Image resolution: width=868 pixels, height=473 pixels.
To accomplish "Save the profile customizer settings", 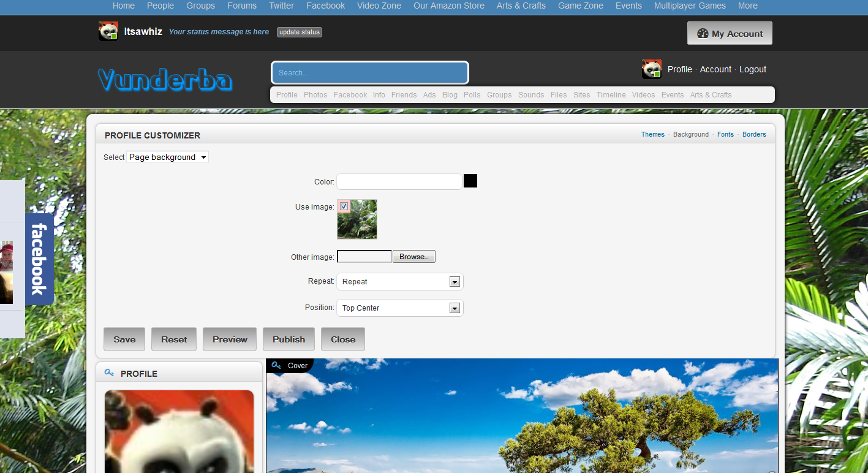I will [x=124, y=339].
